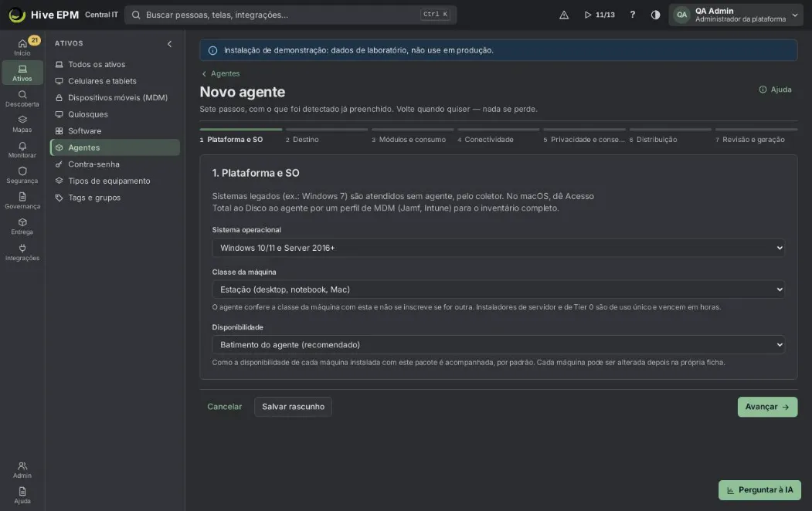
Task: Toggle the contrast theme icon
Action: tap(656, 15)
